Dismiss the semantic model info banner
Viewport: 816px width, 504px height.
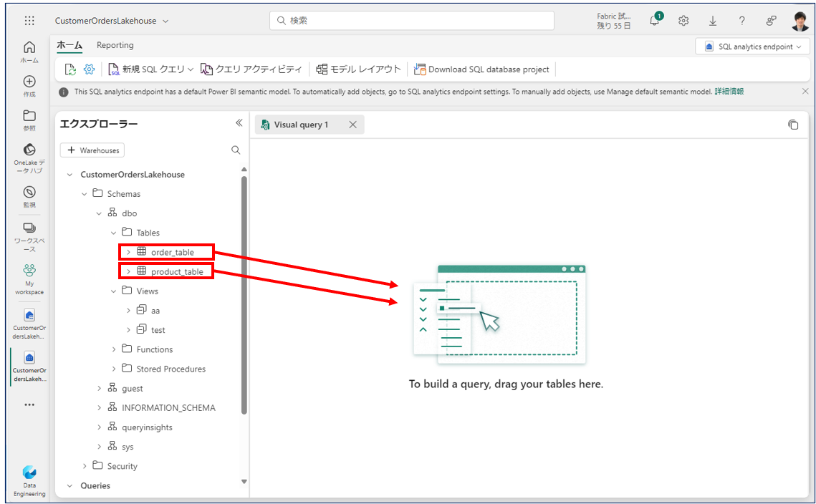click(805, 91)
